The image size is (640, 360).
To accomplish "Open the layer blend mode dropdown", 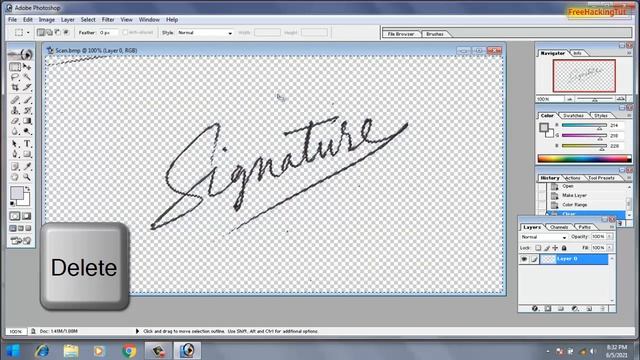I will click(544, 237).
